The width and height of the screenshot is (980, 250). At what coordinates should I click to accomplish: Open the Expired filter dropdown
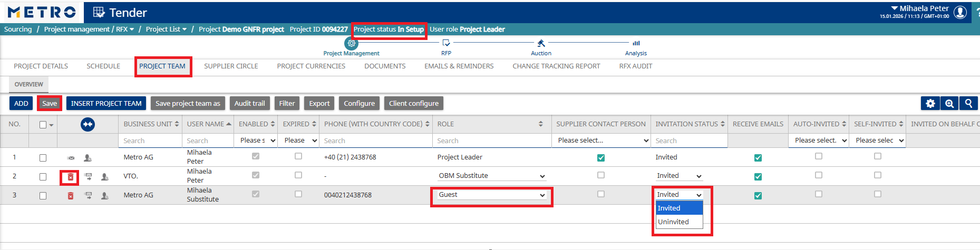pos(300,141)
